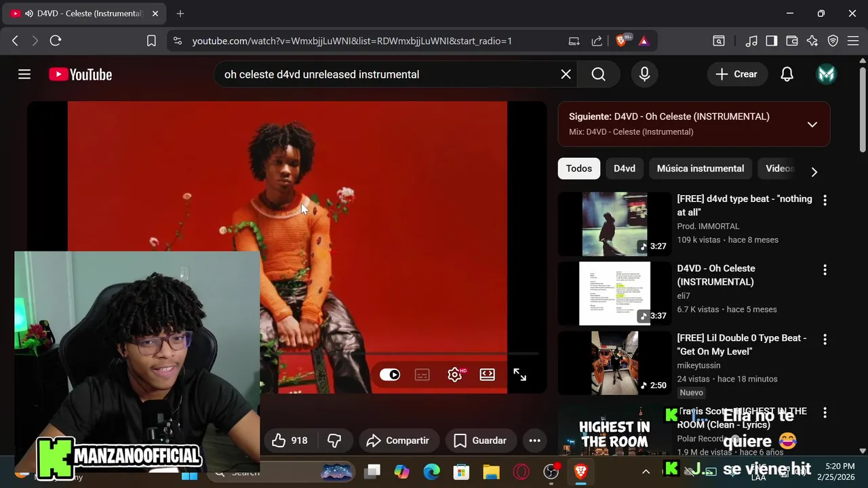The height and width of the screenshot is (488, 868).
Task: Click the address bar URL
Action: 352,41
